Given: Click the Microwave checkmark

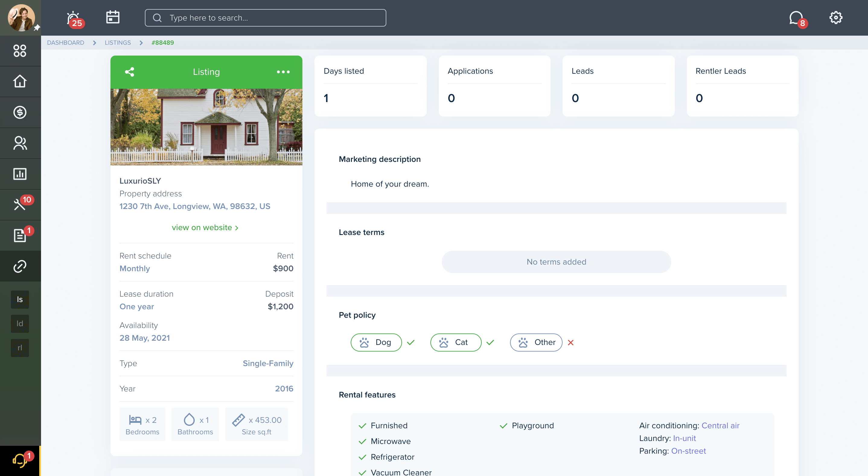Looking at the screenshot, I should pyautogui.click(x=362, y=442).
